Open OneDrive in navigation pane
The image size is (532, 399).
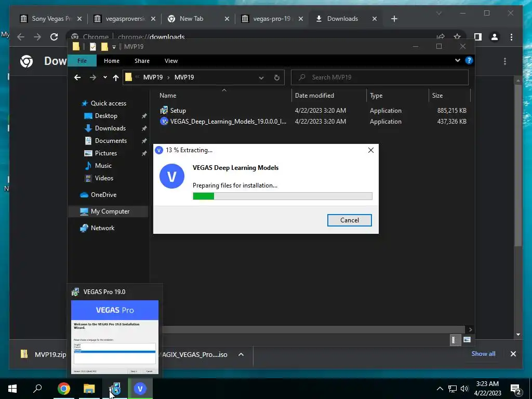(103, 195)
